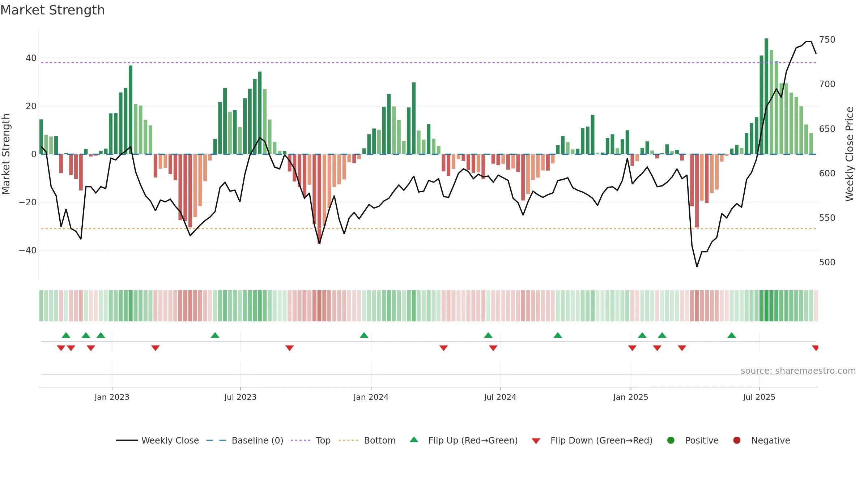Click the 750 price axis label
The width and height of the screenshot is (868, 488).
827,39
